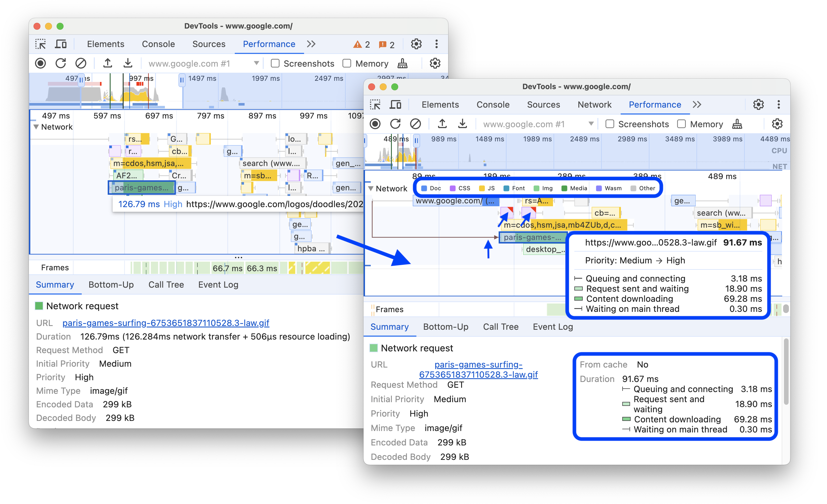Click the download profile icon
Viewport: 827px width, 504px height.
tap(129, 64)
